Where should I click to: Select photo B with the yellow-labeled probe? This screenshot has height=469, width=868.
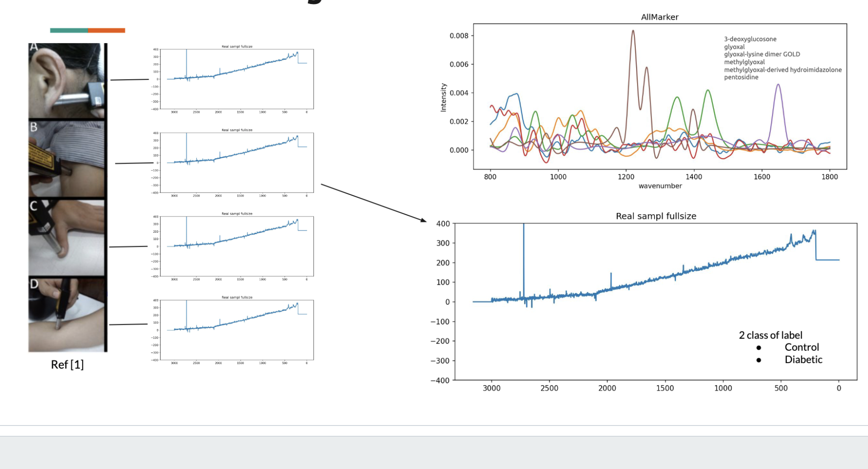(66, 159)
